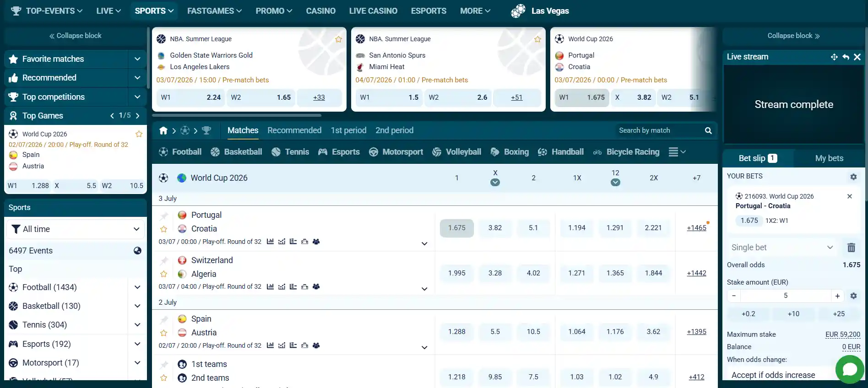Viewport: 868px width, 388px height.
Task: Favorite the Portugal vs Croatia match star
Action: click(163, 229)
